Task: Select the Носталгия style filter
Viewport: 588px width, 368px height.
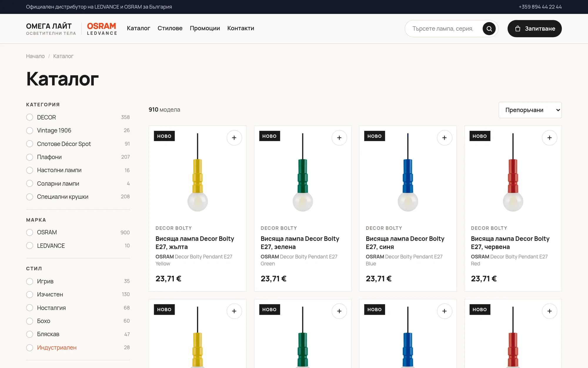Action: point(78,308)
